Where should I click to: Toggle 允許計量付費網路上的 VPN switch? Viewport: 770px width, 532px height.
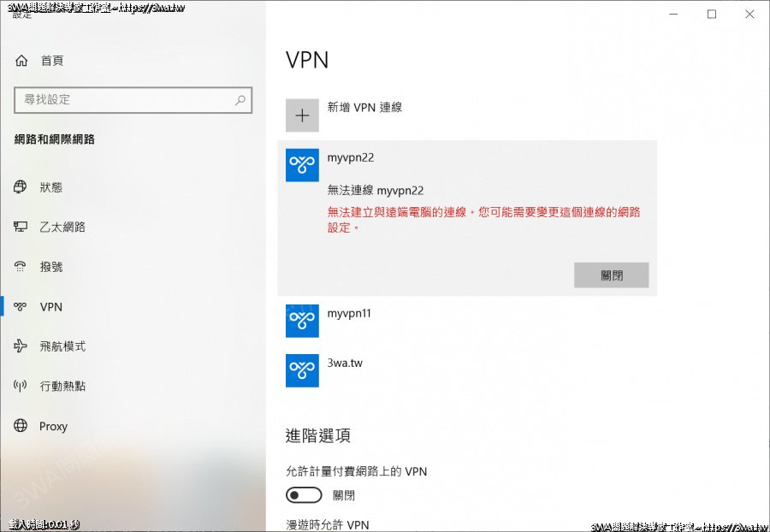[304, 495]
